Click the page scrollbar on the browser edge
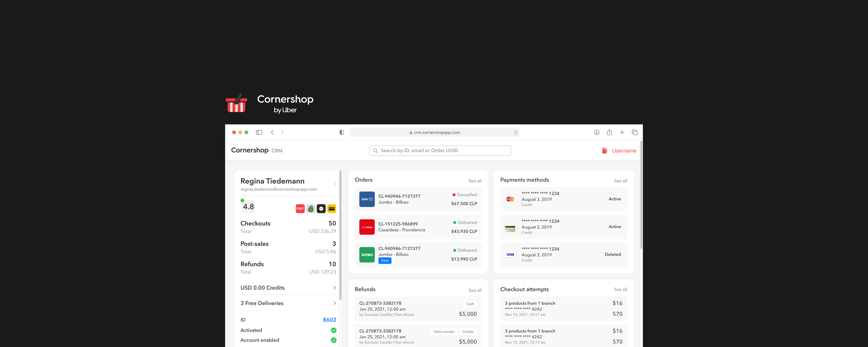The width and height of the screenshot is (868, 347). coord(641,195)
